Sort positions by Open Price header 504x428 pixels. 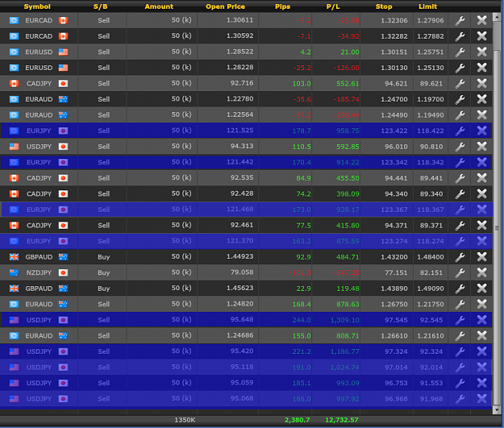(225, 6)
